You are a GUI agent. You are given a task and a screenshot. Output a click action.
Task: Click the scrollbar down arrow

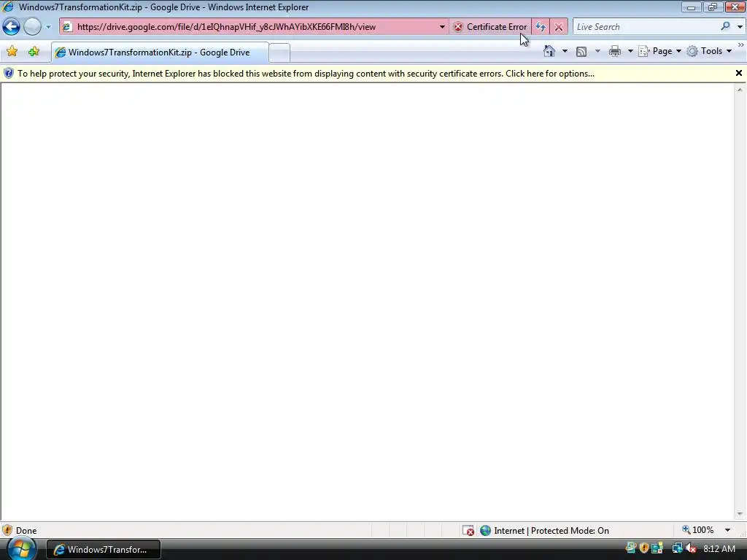740,514
